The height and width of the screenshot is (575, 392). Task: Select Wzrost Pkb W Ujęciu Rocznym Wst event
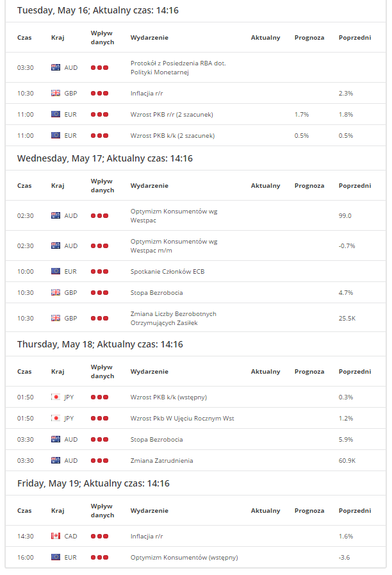(182, 418)
